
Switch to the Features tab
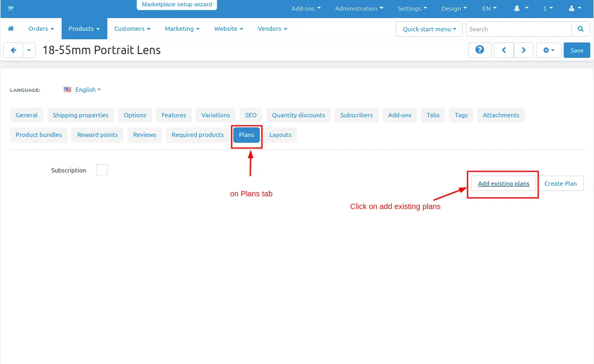174,115
